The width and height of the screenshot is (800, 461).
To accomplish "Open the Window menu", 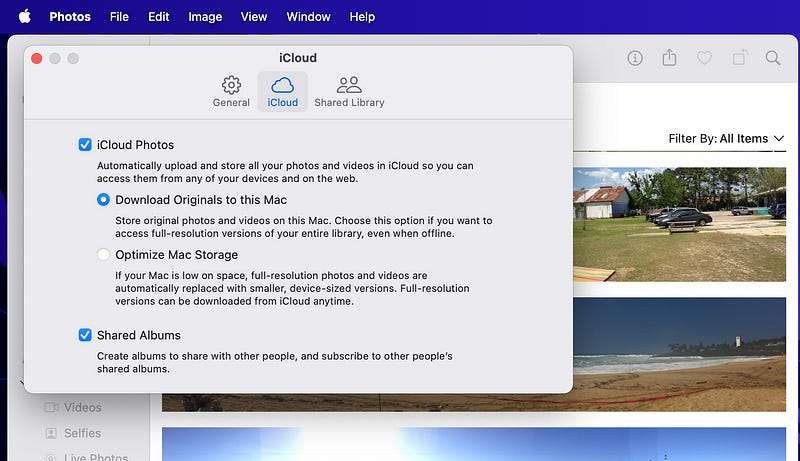I will coord(308,17).
